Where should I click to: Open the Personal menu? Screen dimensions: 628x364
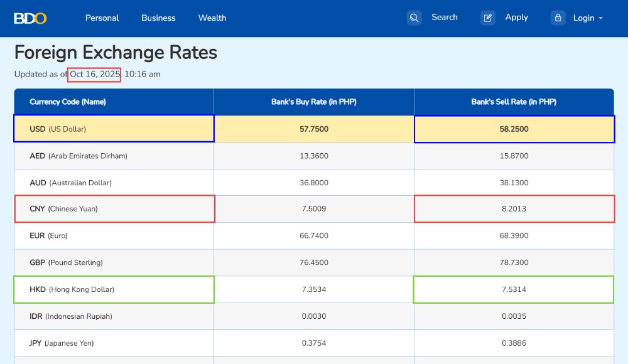(102, 18)
